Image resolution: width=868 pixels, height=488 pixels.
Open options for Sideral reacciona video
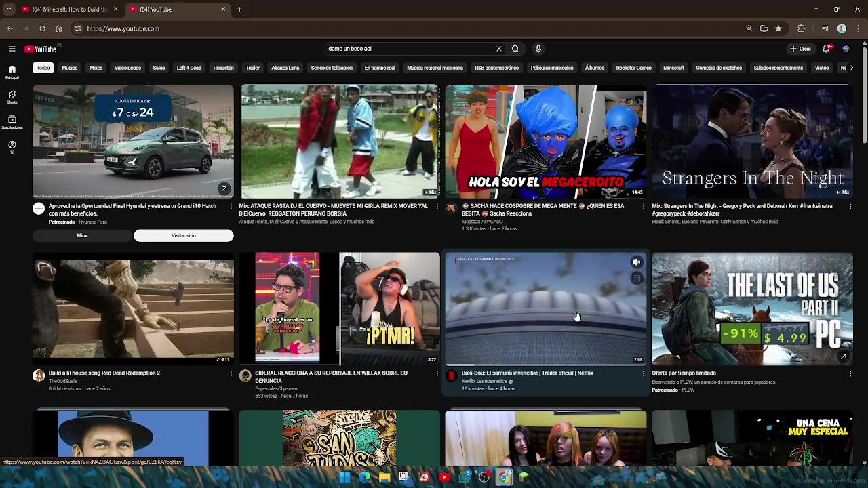(437, 373)
